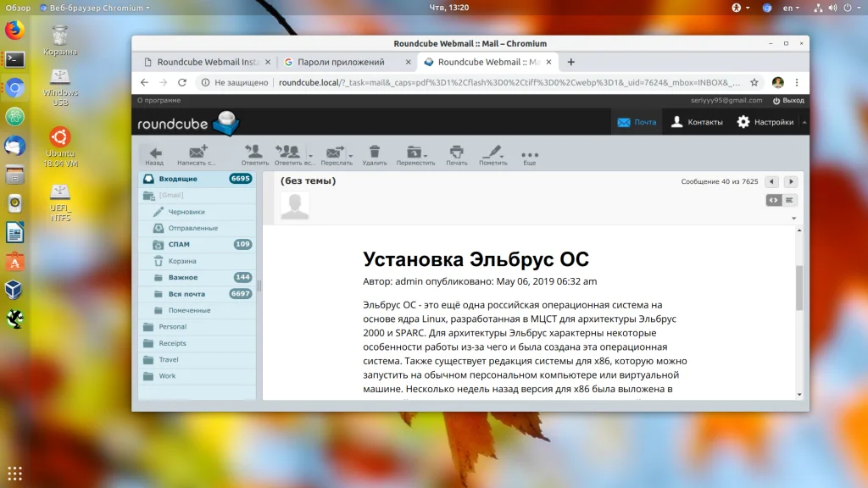Delete the message with Удалить trash icon

point(375,156)
